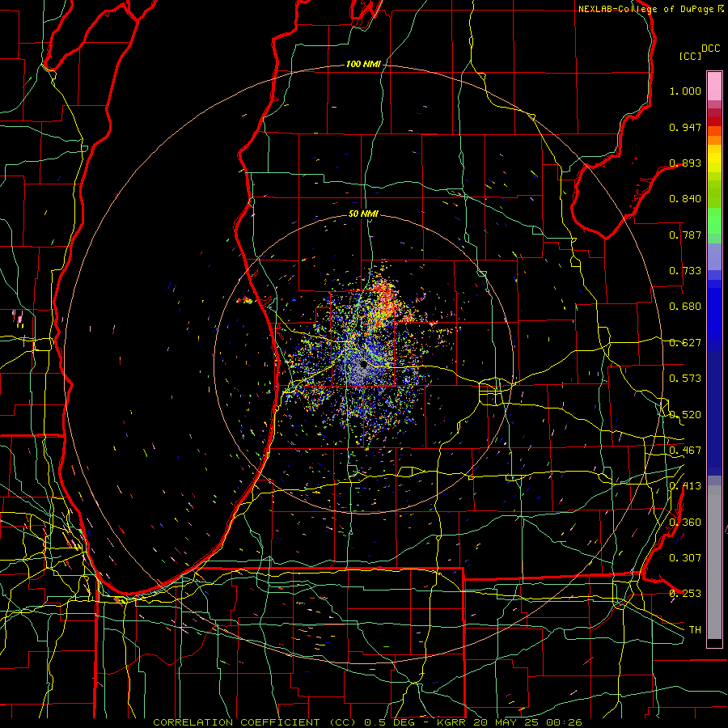
Task: Click the dark navy segment of color bar
Action: click(x=714, y=413)
